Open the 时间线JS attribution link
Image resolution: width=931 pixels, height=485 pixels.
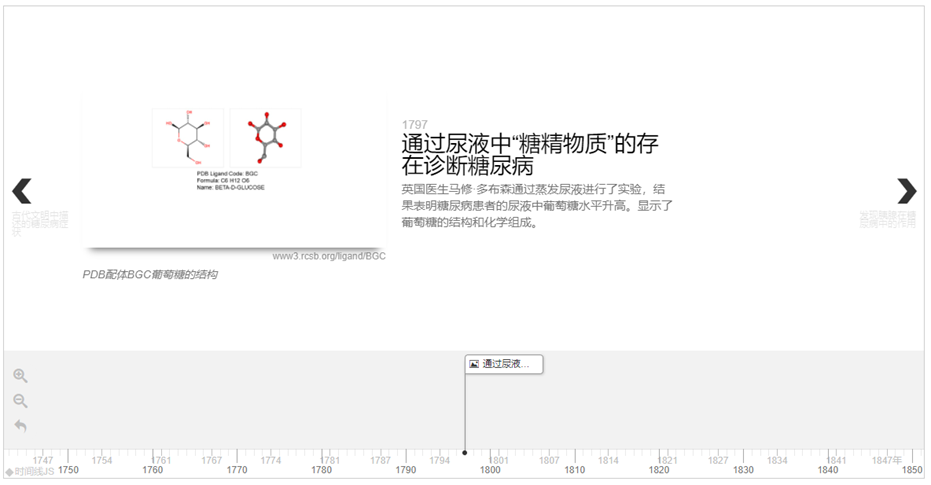[30, 472]
